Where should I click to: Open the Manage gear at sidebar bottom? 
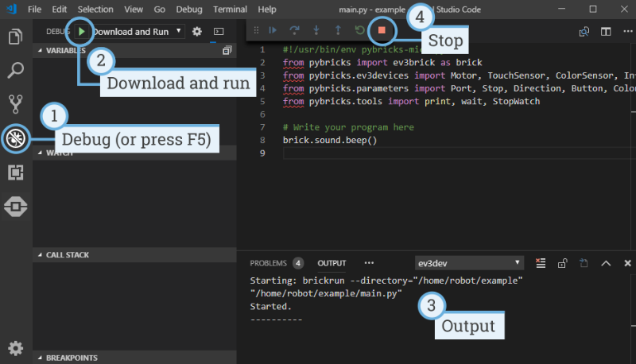coord(15,348)
